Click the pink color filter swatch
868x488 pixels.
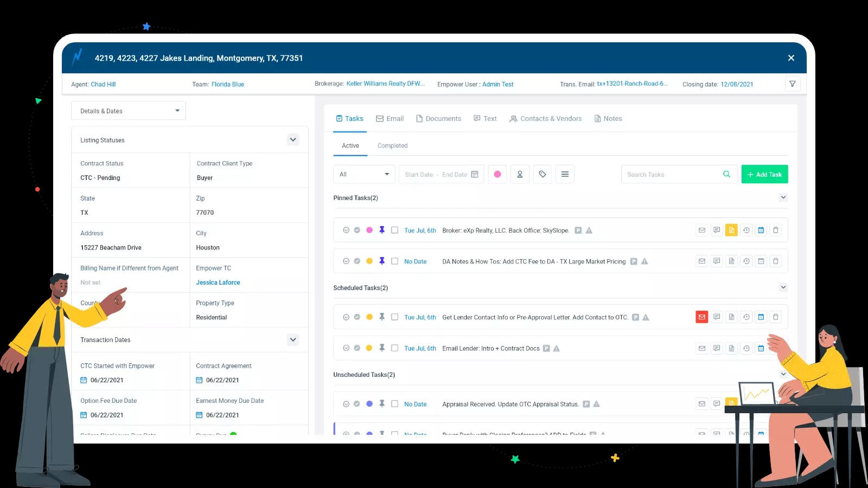[x=497, y=174]
